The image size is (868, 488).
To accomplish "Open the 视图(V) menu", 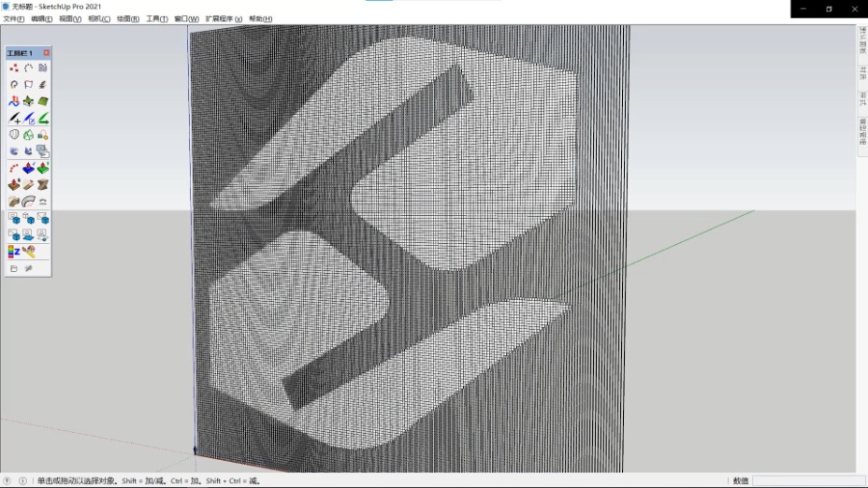I will coord(70,19).
